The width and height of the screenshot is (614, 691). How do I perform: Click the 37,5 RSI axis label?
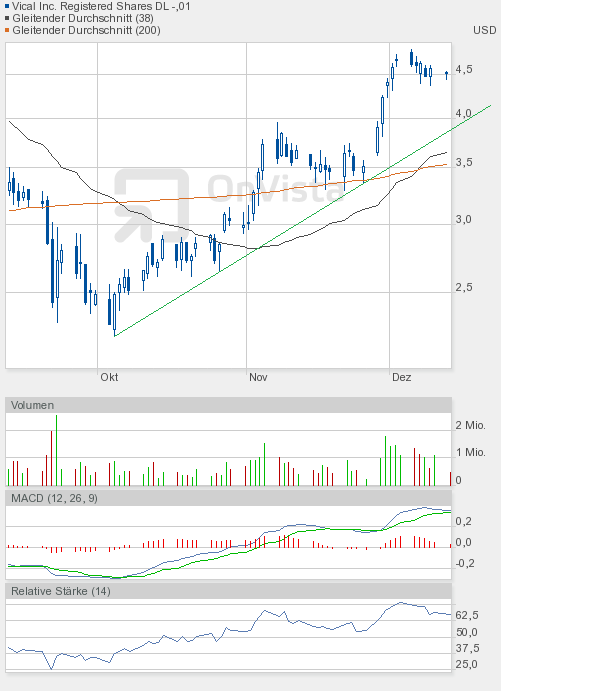pos(467,648)
